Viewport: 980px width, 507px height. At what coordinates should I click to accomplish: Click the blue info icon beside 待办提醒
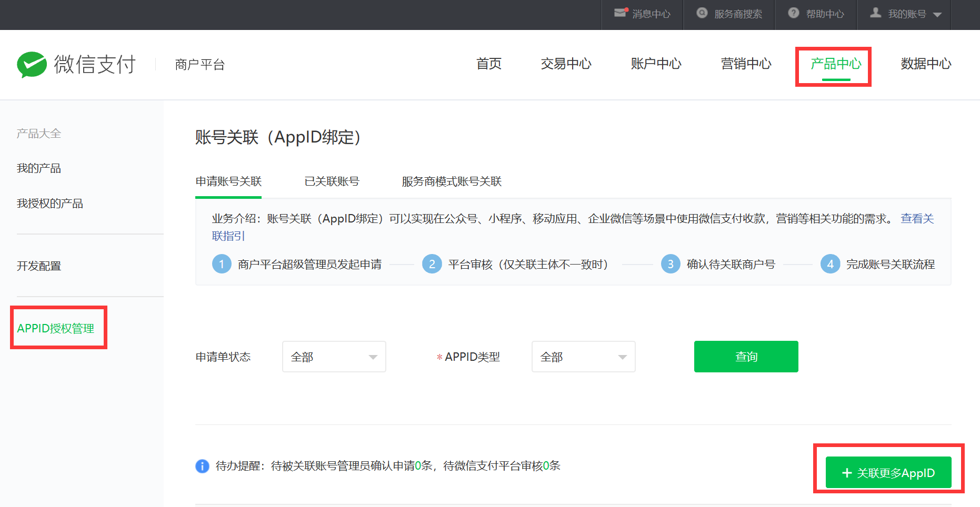click(202, 466)
